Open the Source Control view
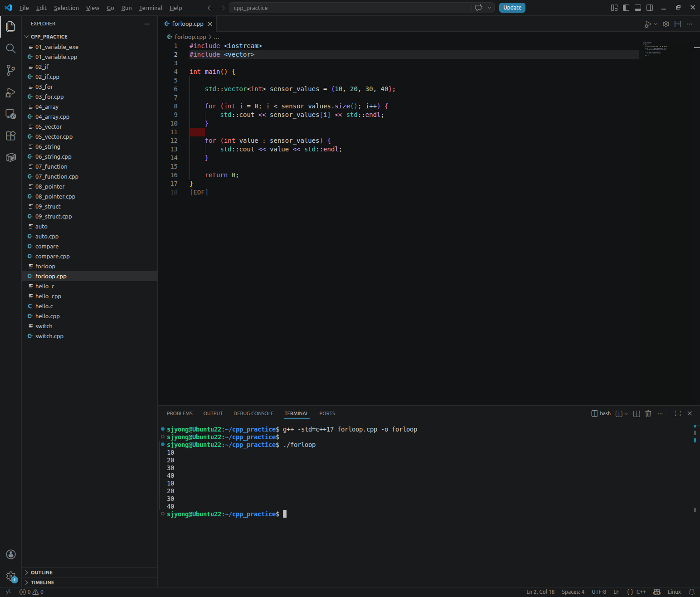The height and width of the screenshot is (597, 700). coord(11,70)
